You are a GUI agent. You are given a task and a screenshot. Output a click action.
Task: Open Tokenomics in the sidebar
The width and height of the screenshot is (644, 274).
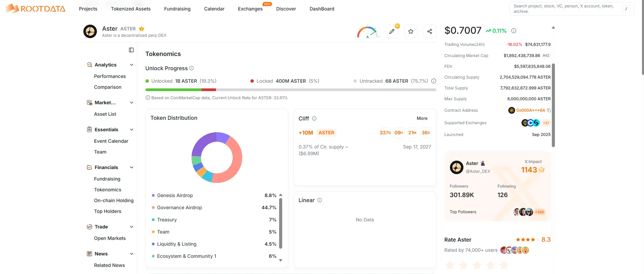[x=108, y=190]
